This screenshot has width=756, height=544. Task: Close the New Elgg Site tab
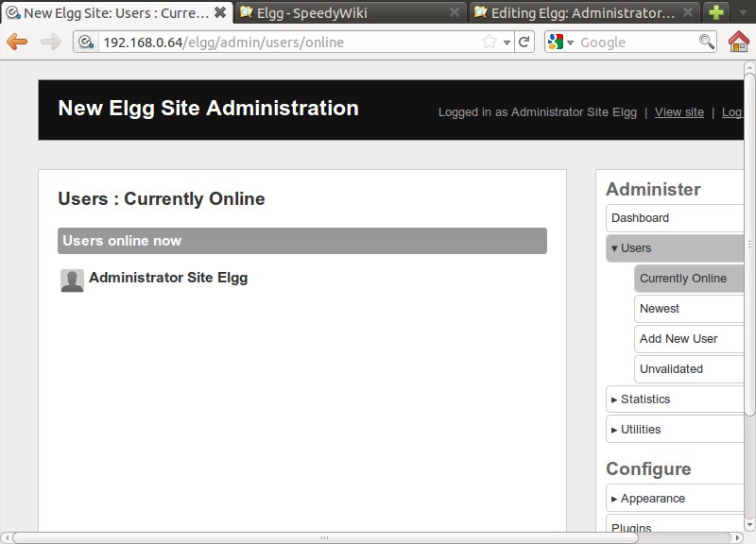pos(220,12)
